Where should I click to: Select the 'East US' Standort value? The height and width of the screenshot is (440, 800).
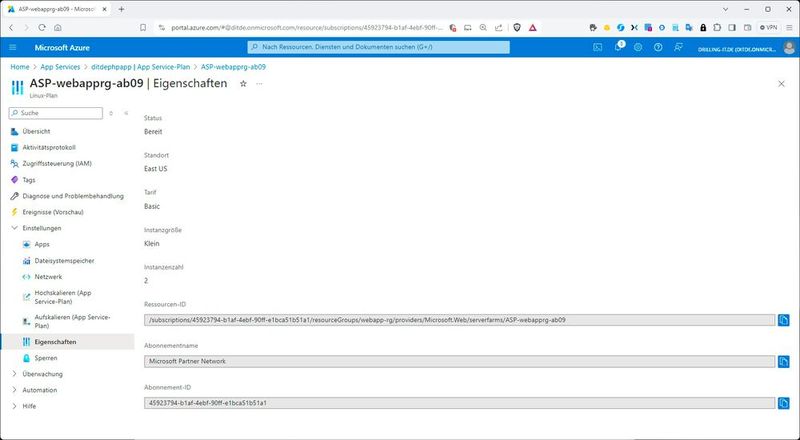(x=156, y=169)
